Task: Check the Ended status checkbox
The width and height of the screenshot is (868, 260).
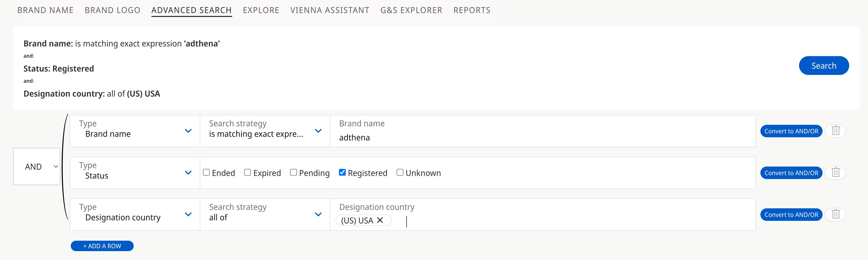Action: [206, 173]
